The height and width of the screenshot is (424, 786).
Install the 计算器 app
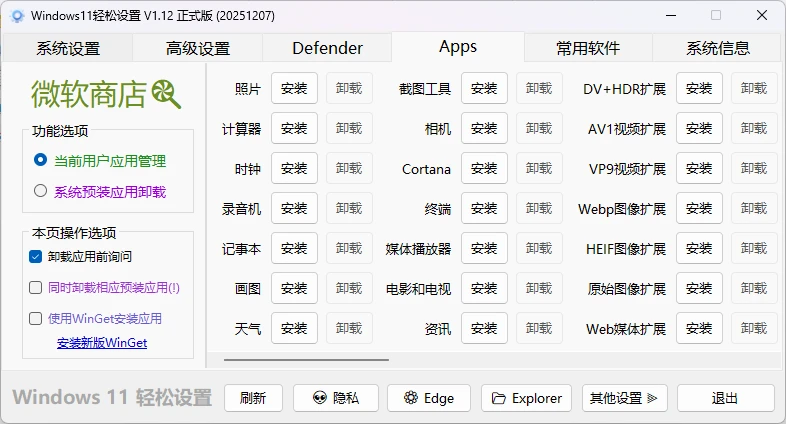[x=294, y=128]
